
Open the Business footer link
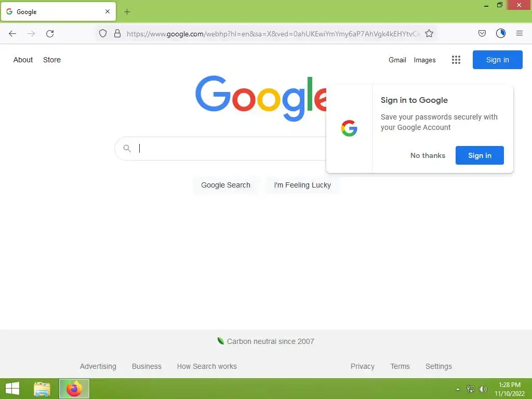147,366
